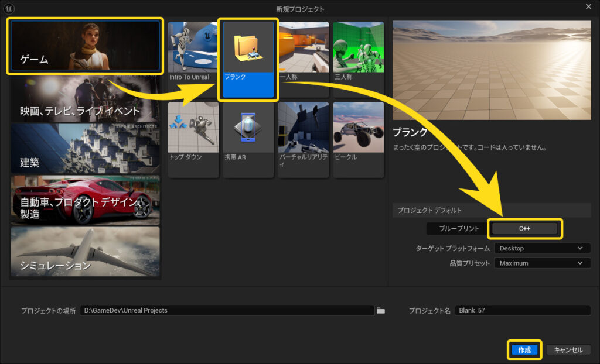
Task: Click the キャンセル button
Action: click(x=568, y=350)
